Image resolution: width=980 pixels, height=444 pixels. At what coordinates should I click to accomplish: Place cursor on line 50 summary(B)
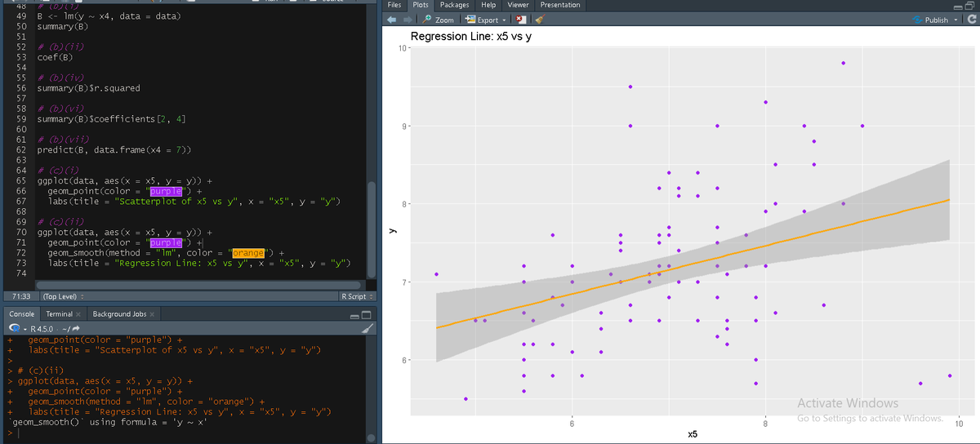click(63, 27)
